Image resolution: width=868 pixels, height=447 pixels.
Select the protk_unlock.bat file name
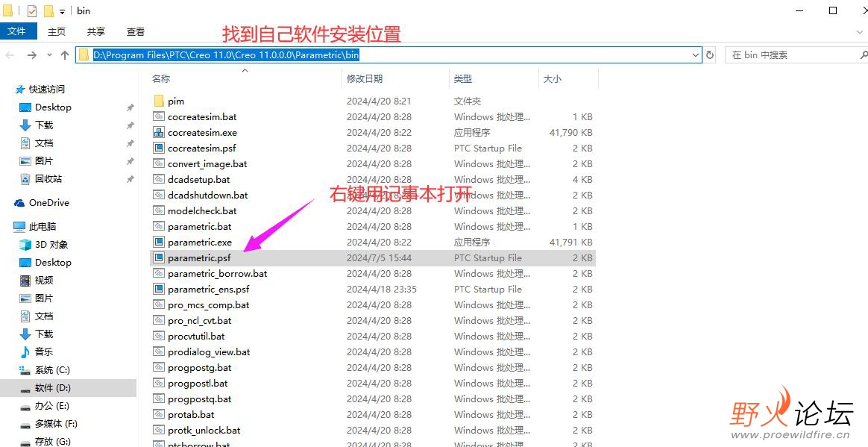(204, 431)
